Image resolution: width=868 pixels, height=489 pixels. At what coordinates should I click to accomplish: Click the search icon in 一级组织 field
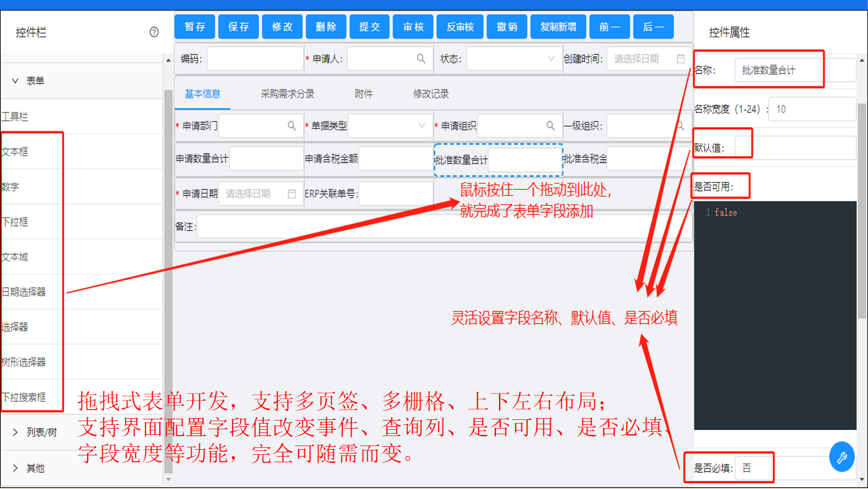click(681, 126)
